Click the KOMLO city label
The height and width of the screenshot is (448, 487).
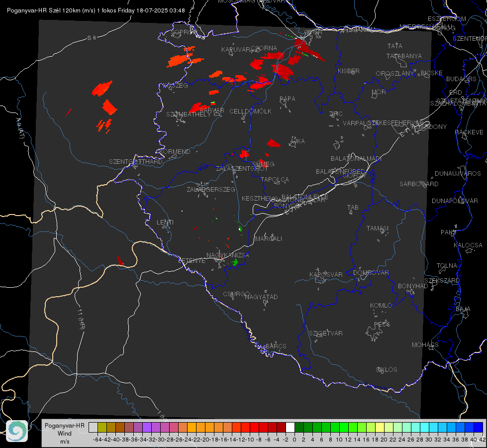(381, 306)
